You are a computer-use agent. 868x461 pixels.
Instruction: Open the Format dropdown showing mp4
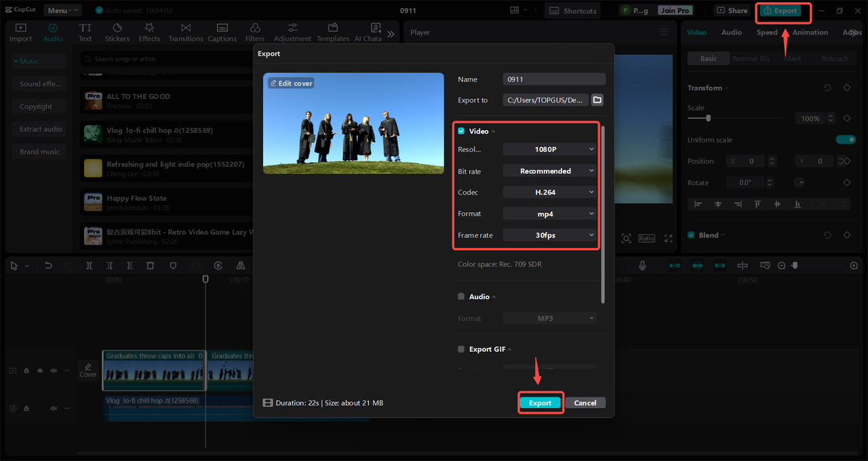550,214
